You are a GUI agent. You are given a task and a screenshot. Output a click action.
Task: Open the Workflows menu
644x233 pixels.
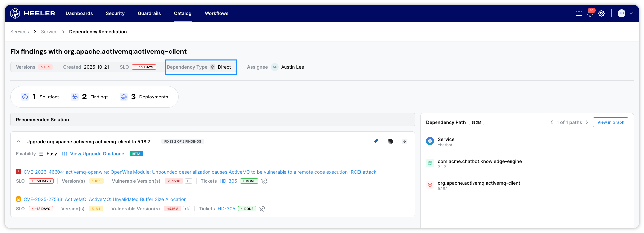(216, 13)
